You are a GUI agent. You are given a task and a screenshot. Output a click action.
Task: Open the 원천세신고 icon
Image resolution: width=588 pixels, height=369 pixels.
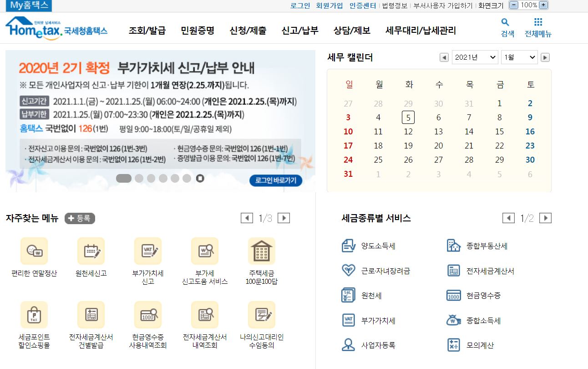(x=91, y=251)
